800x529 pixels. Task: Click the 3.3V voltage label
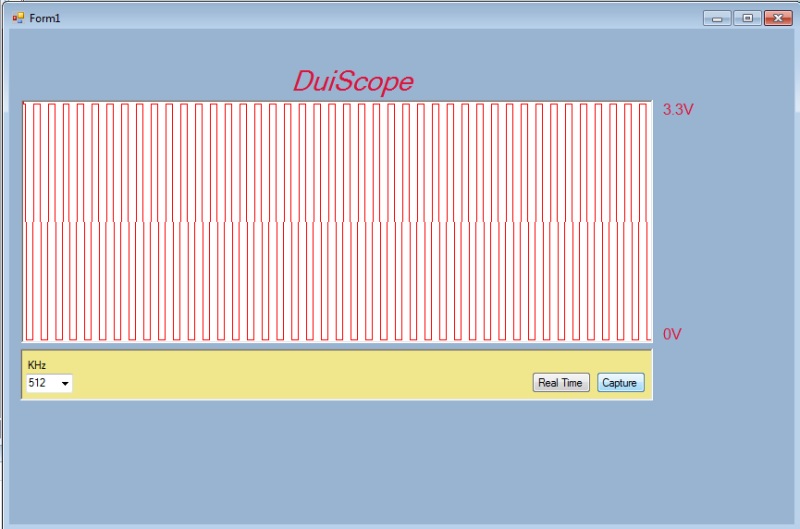click(x=678, y=110)
